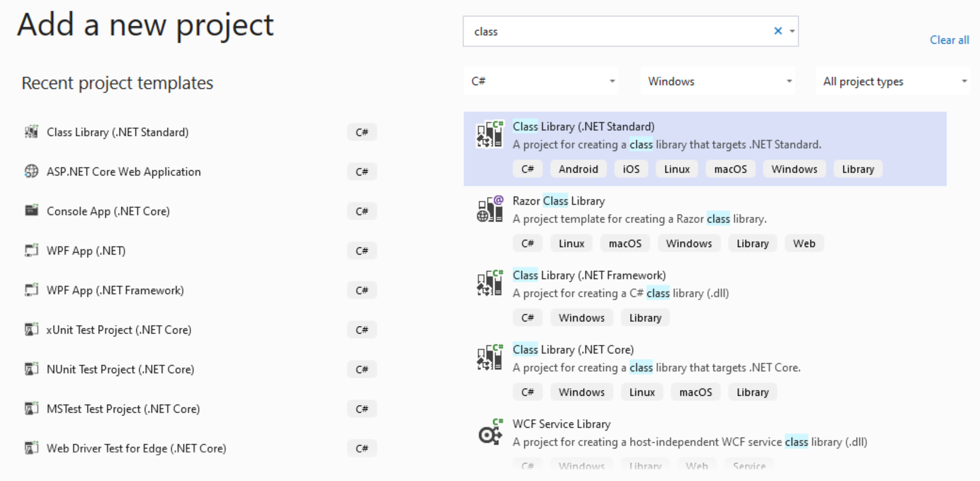The height and width of the screenshot is (481, 980).
Task: Click Linux tag on Class Library (.NET Core)
Action: tap(642, 392)
